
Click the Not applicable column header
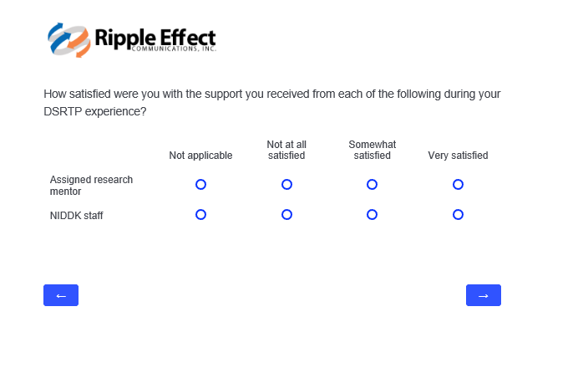(x=200, y=156)
